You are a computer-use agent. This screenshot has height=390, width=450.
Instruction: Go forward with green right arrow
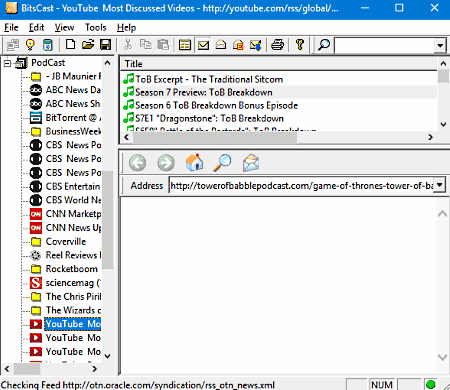click(x=166, y=163)
